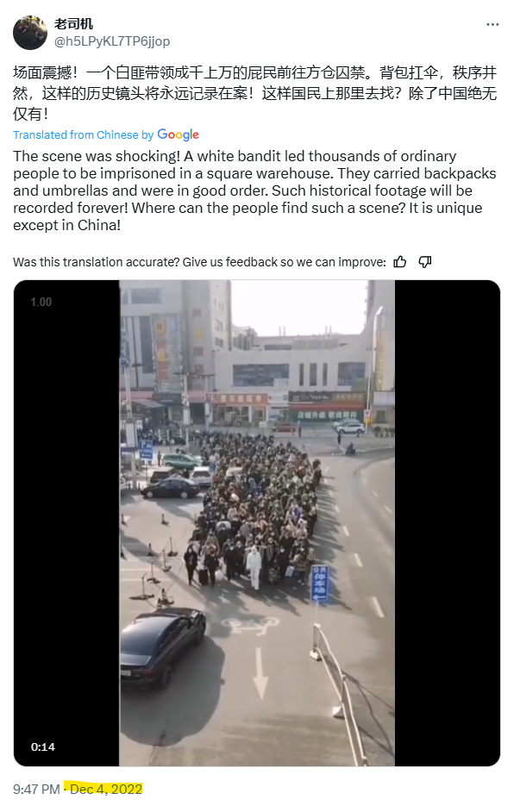This screenshot has width=514, height=812.
Task: Open the three-dot more options menu
Action: point(492,25)
